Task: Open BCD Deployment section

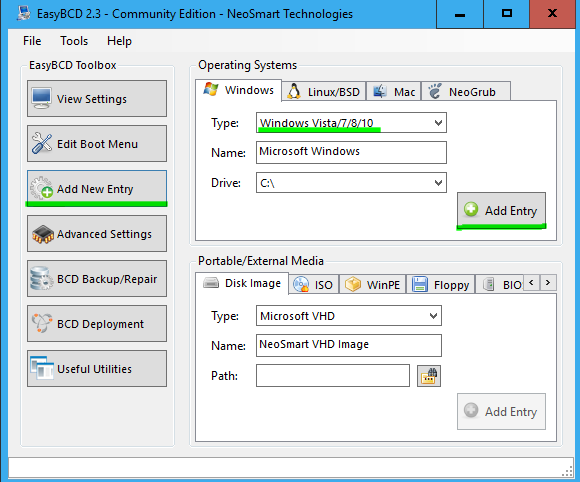Action: (x=97, y=324)
